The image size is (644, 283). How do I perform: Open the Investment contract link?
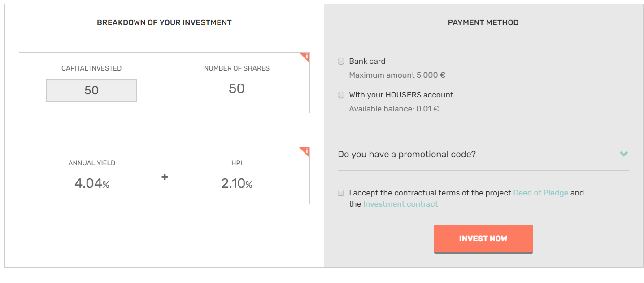click(400, 204)
